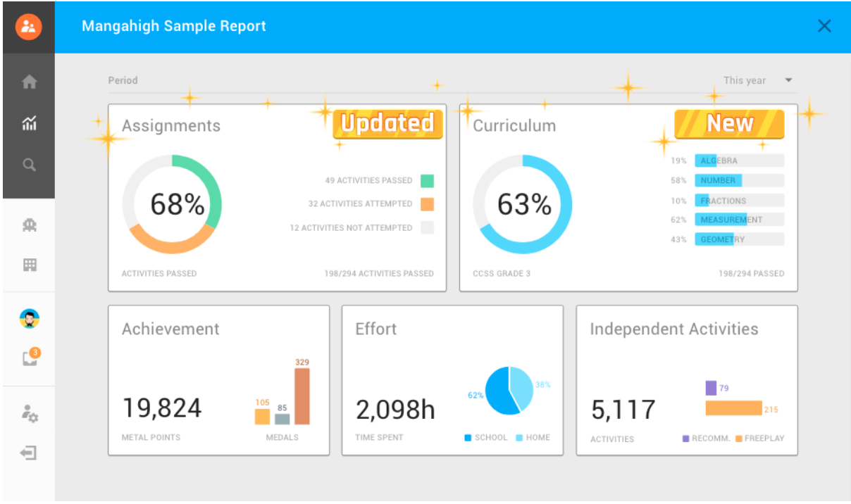The width and height of the screenshot is (851, 504).
Task: Select the school building icon
Action: click(x=29, y=265)
